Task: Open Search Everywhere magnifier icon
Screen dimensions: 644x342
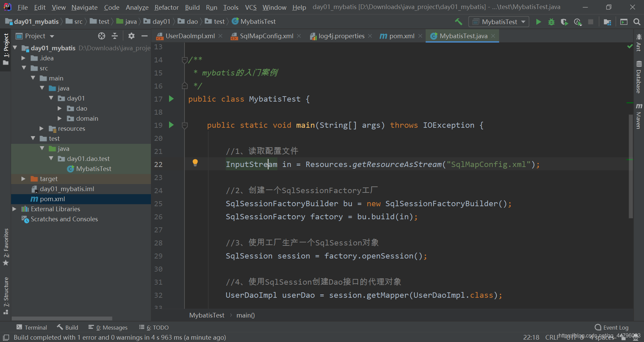Action: [637, 22]
